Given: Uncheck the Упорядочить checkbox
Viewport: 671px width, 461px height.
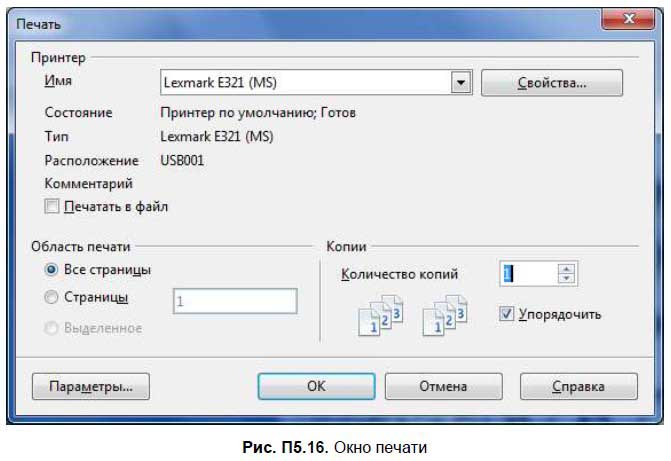Looking at the screenshot, I should pos(507,314).
